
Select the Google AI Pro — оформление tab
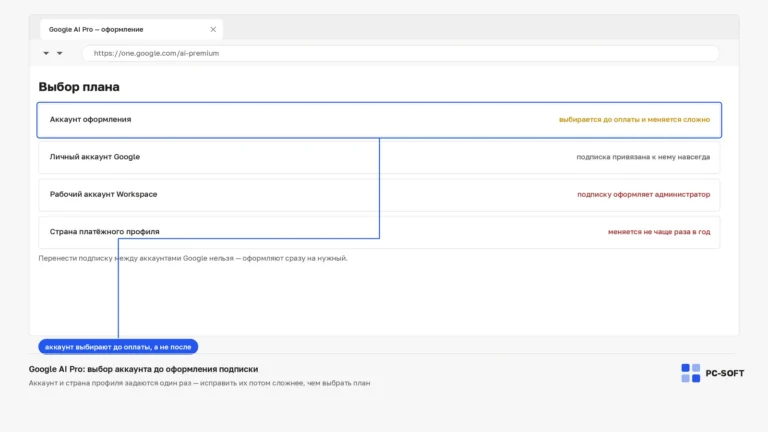131,29
